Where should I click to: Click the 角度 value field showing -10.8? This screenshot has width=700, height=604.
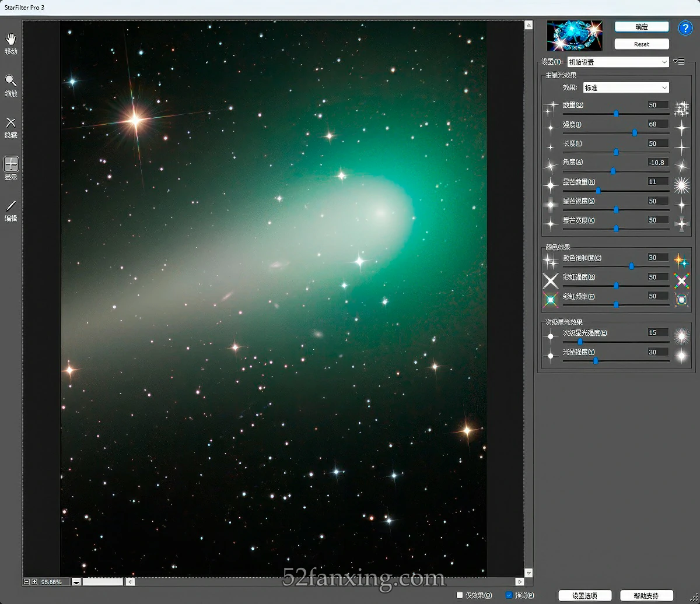click(x=658, y=163)
